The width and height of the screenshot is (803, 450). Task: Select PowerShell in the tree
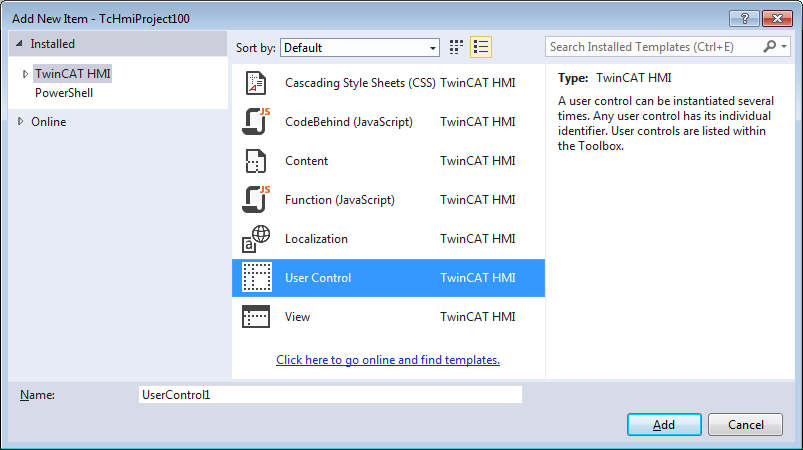tap(64, 93)
